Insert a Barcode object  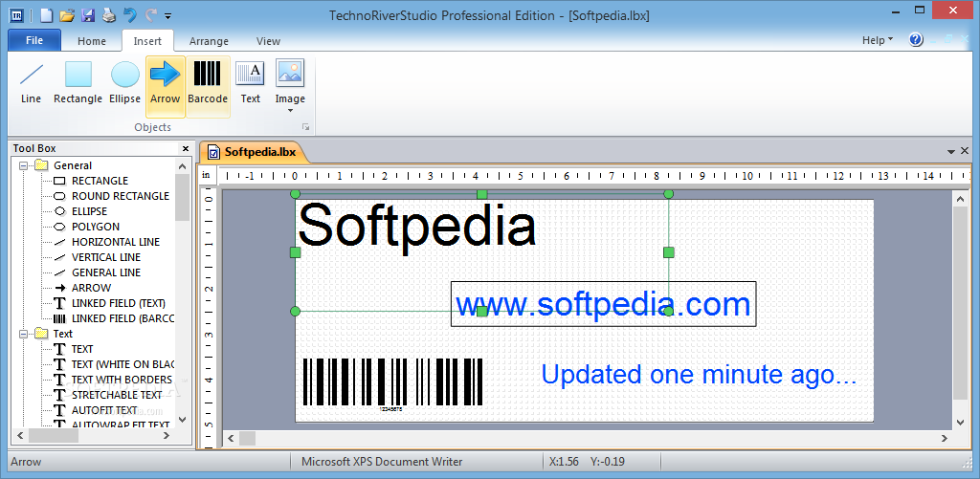pyautogui.click(x=208, y=86)
